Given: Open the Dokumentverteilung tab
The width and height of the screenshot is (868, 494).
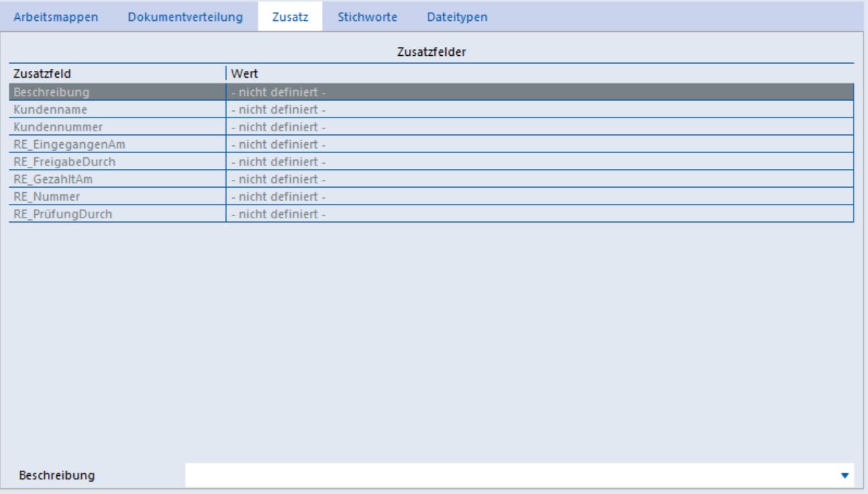Looking at the screenshot, I should pos(186,17).
